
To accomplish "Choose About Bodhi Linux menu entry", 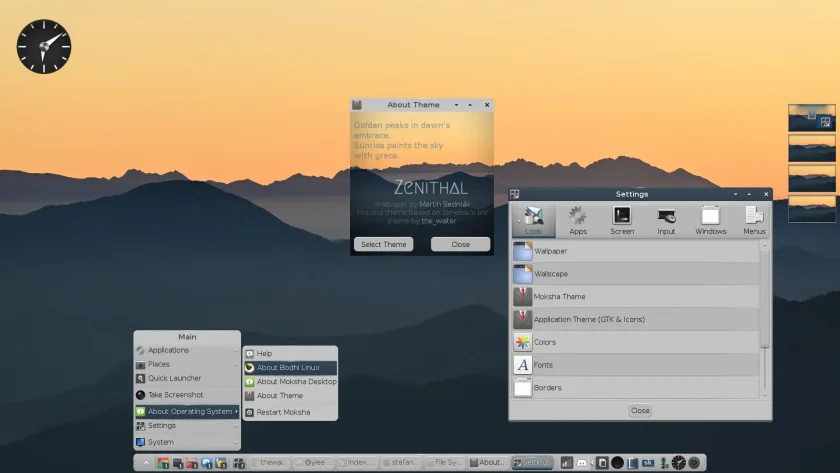I will tap(290, 367).
